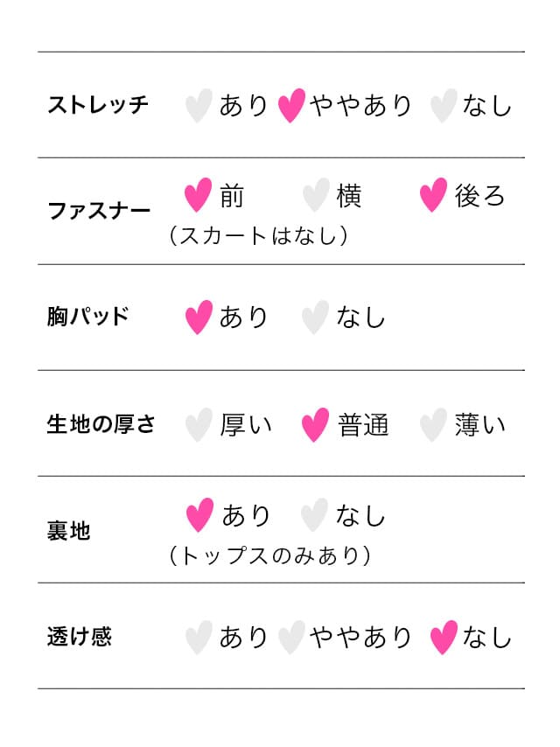
Task: Choose the 薄い heart under 生地の厚さ
Action: click(434, 424)
